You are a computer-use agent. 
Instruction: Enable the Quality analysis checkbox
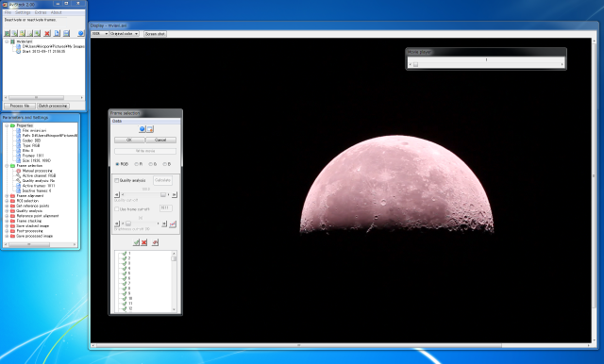[x=117, y=180]
